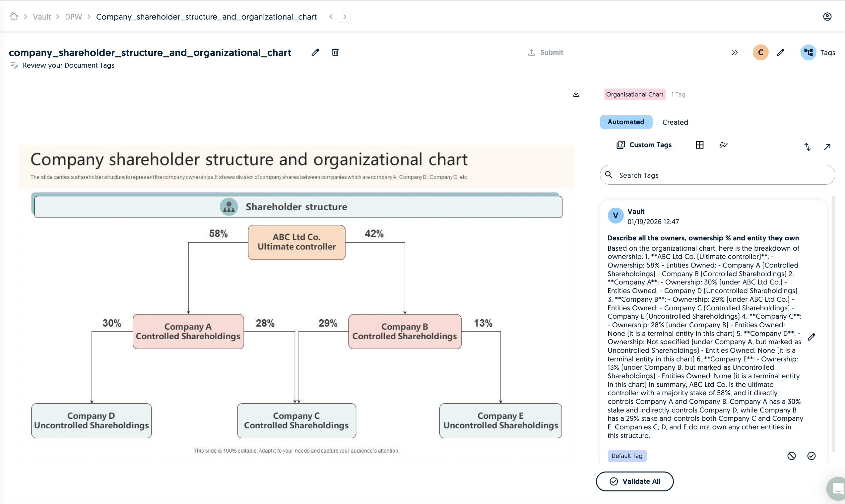Go to the home icon in breadcrumb

click(14, 16)
